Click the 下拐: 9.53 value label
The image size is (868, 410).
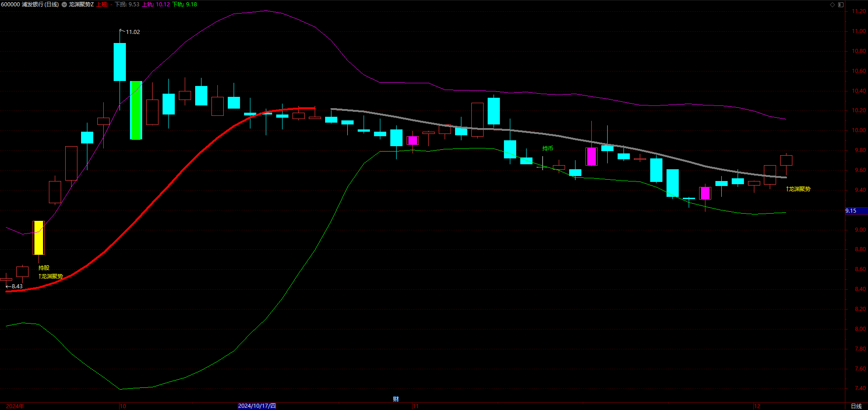coord(127,5)
